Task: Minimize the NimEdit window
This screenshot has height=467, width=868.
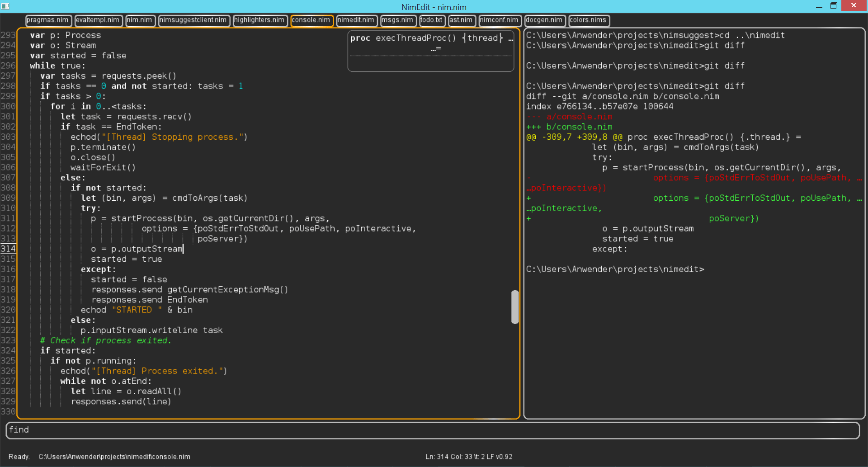Action: [819, 6]
